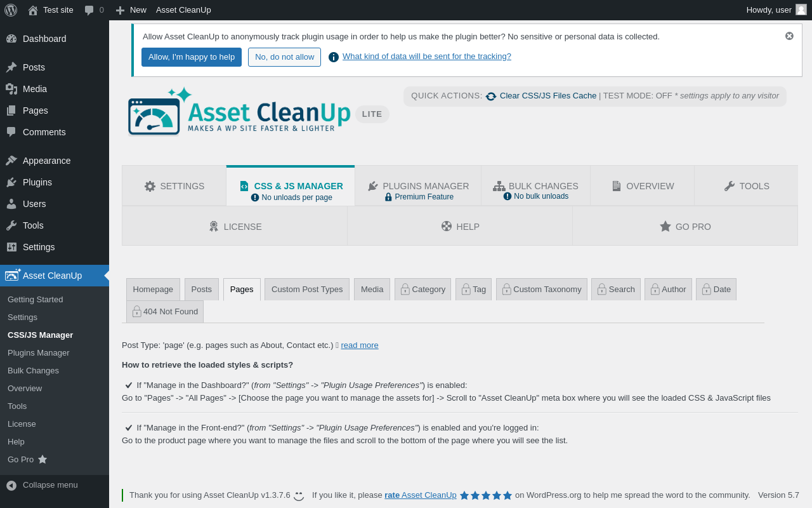This screenshot has width=812, height=508.
Task: Click the Appearance paintbrush icon in sidebar
Action: (11, 161)
